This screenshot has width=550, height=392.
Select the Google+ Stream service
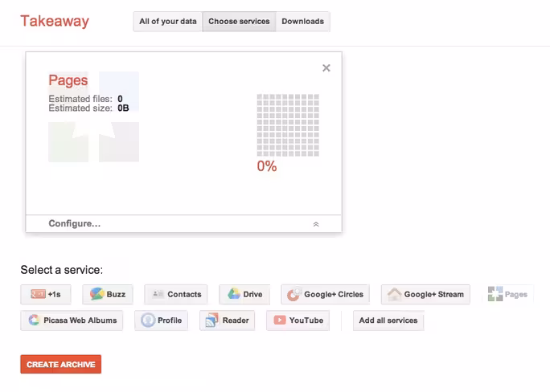tap(425, 294)
